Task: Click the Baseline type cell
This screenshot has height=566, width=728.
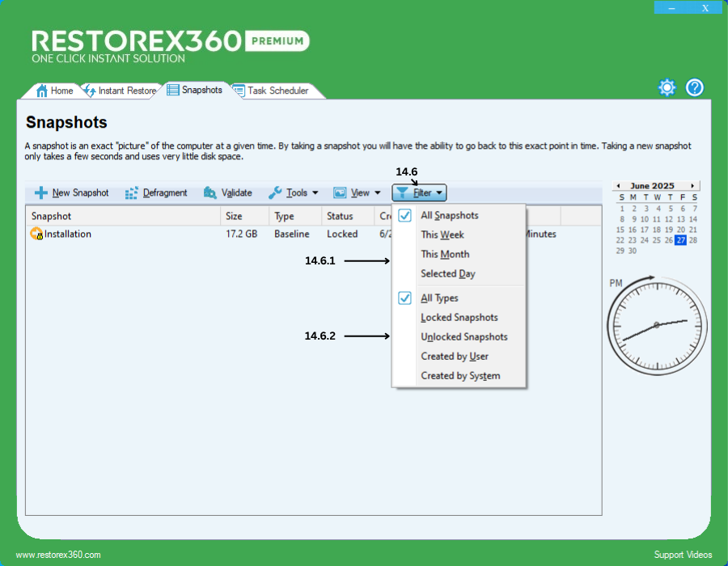Action: [291, 234]
